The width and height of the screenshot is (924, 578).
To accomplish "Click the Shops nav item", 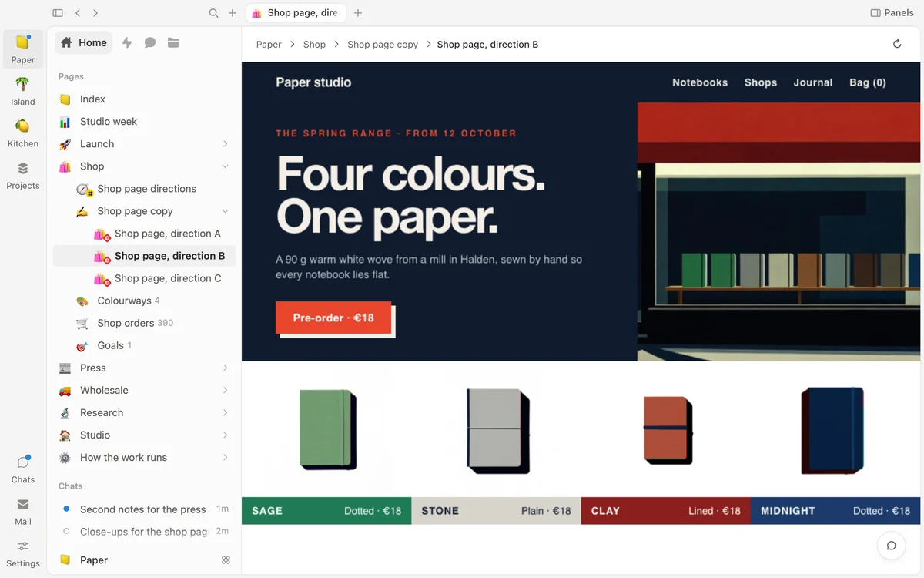I will tap(761, 82).
